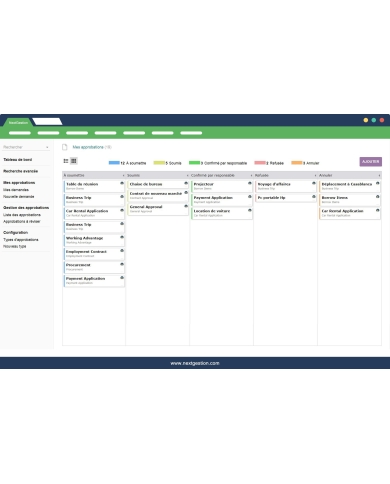390x484 pixels.
Task: Open the Chaise de bureau card
Action: tap(158, 184)
